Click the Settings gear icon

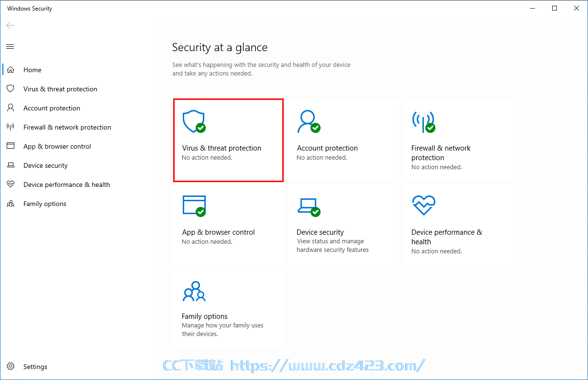10,367
